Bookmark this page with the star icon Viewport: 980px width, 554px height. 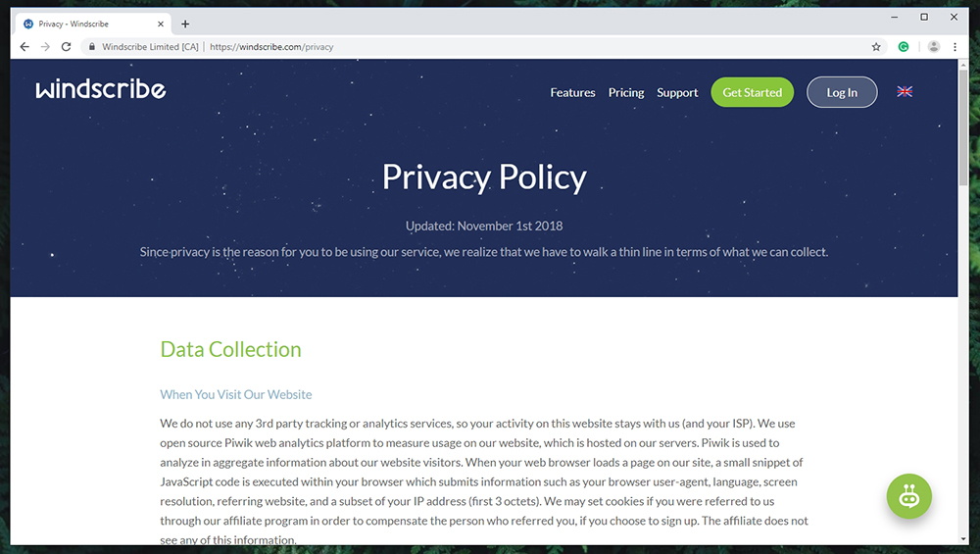pyautogui.click(x=876, y=47)
